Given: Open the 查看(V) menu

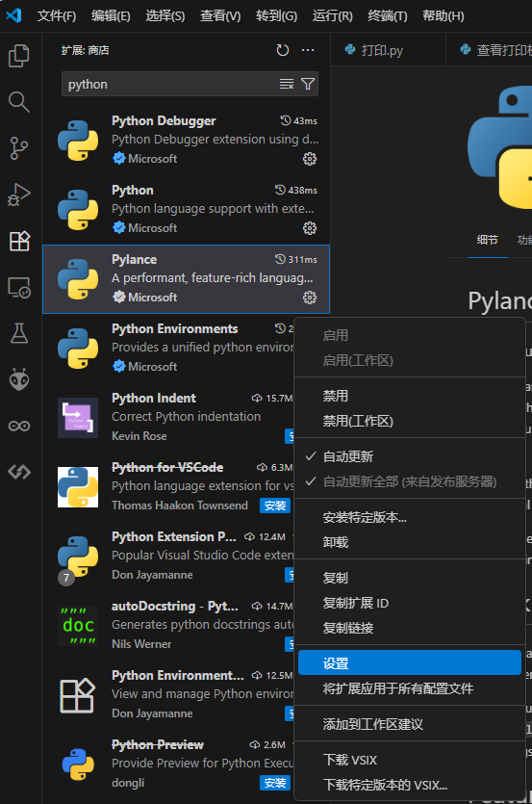Looking at the screenshot, I should pyautogui.click(x=220, y=16).
